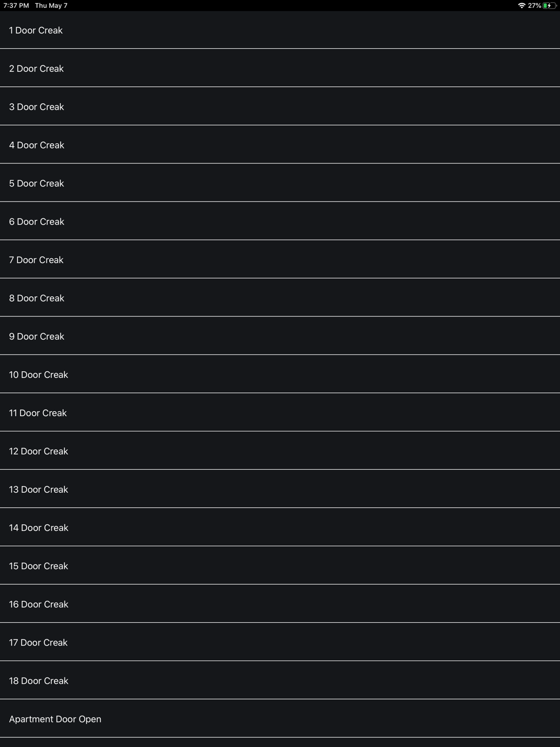Choose the 4 Door Creak row
Screen dimensions: 560x747
[x=36, y=145]
